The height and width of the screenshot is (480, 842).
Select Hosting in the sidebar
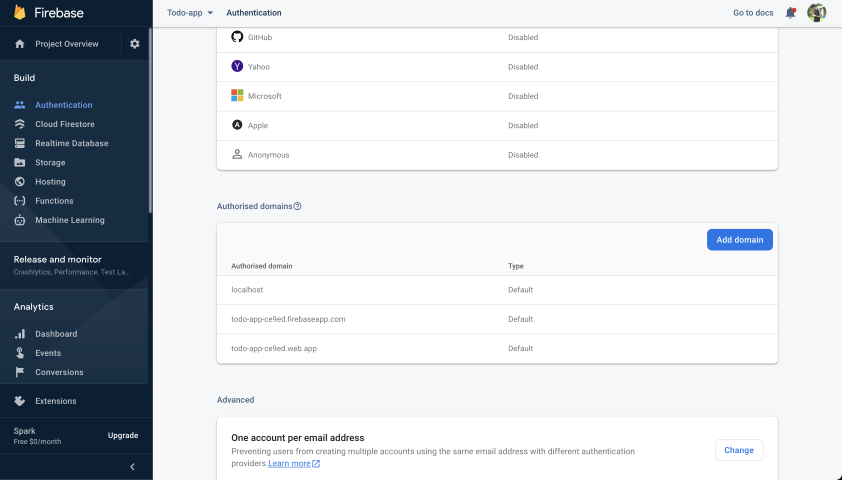(50, 182)
